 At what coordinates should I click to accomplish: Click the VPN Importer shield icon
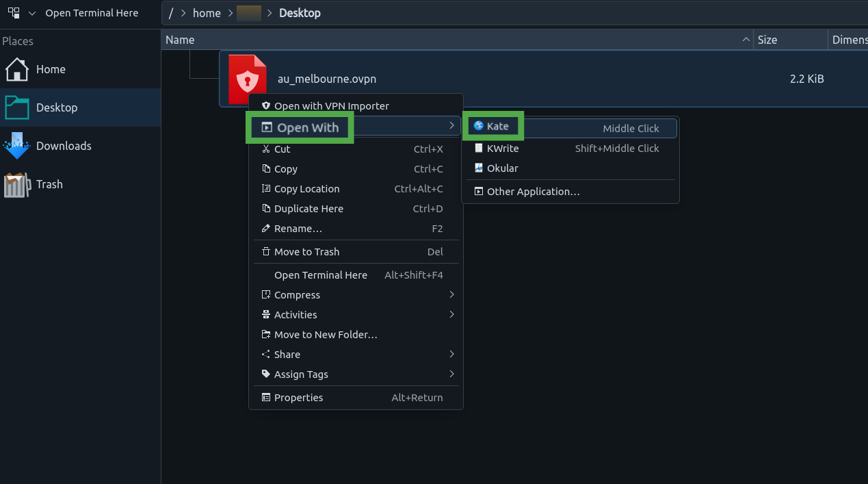267,106
